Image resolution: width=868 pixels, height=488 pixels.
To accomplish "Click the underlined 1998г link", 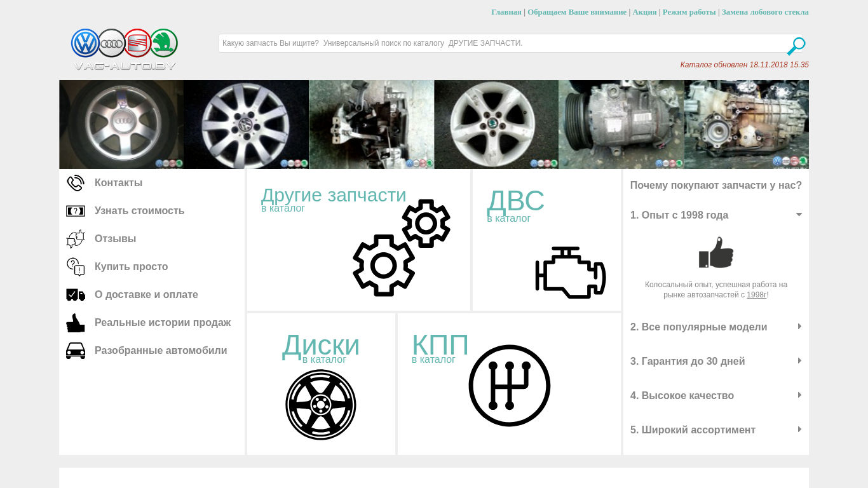I will pos(757,295).
